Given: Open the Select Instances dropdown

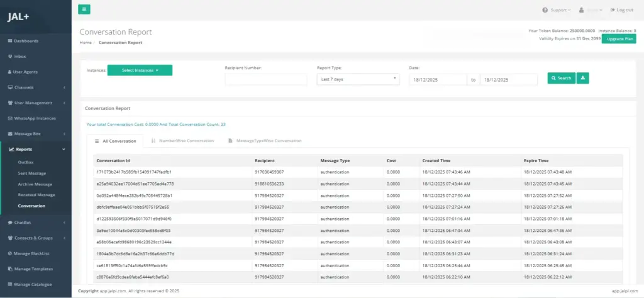Looking at the screenshot, I should tap(140, 70).
